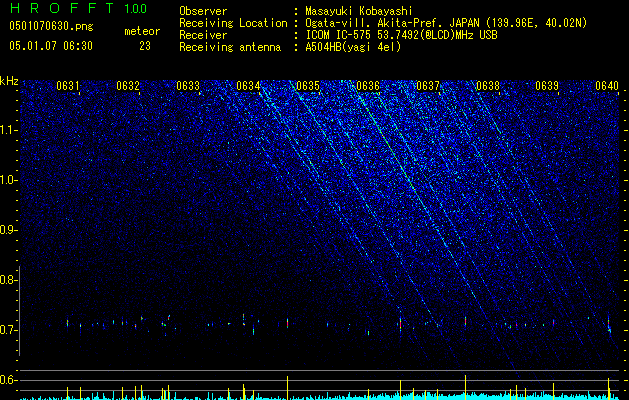
Task: Click the date stamp 05.01.07 06:30
Action: tap(51, 46)
